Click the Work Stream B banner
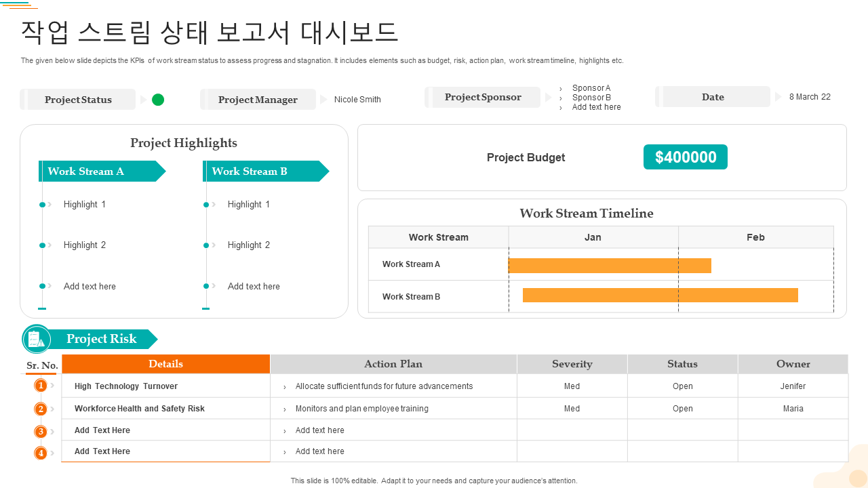868x488 pixels. 267,171
